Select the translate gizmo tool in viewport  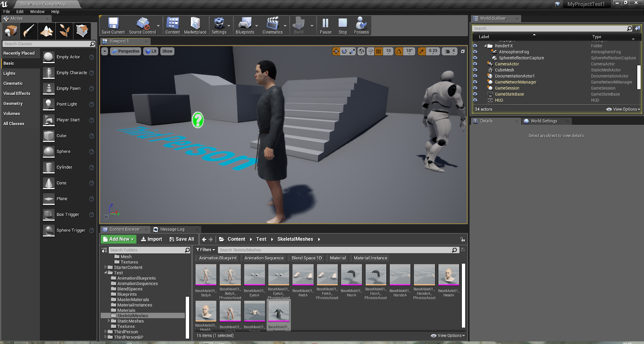[x=336, y=51]
